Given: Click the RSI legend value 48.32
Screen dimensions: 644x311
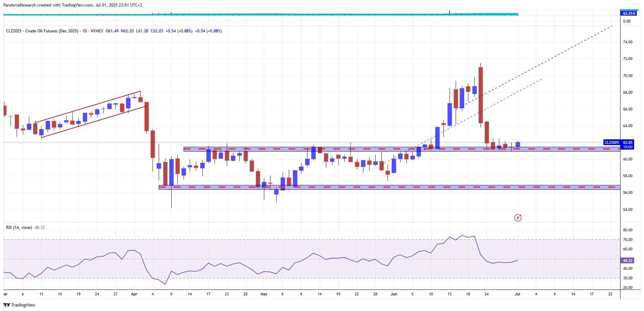Looking at the screenshot, I should [x=40, y=228].
